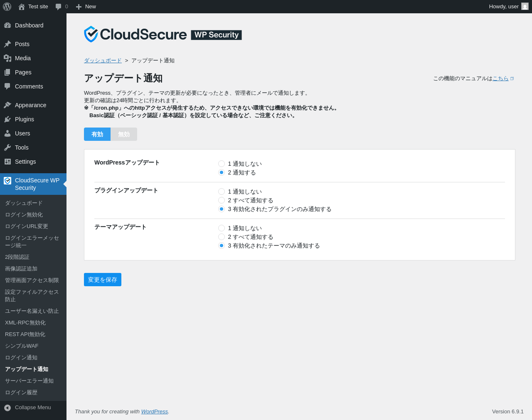Open the 2段階認証 submenu item
This screenshot has height=420, width=532.
[17, 257]
